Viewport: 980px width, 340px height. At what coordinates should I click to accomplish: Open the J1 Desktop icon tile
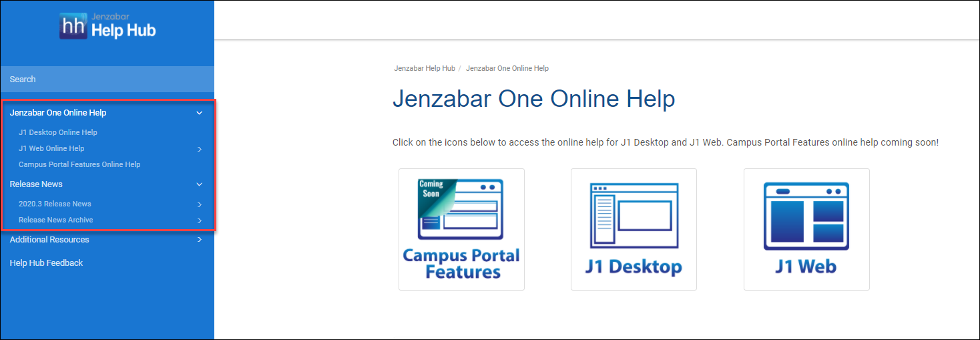[634, 229]
